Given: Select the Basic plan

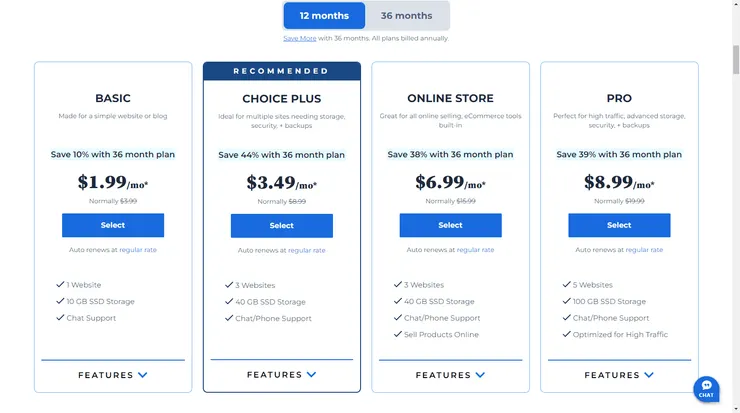Looking at the screenshot, I should point(113,225).
